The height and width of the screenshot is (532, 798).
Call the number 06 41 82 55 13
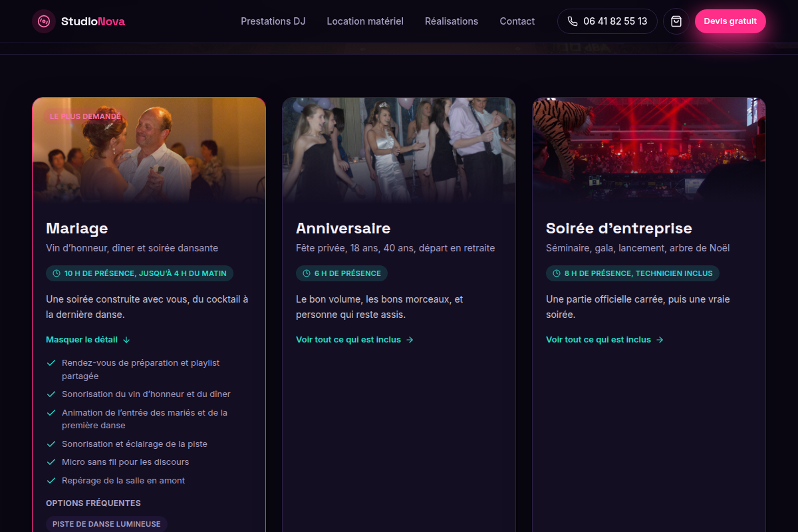pos(607,21)
